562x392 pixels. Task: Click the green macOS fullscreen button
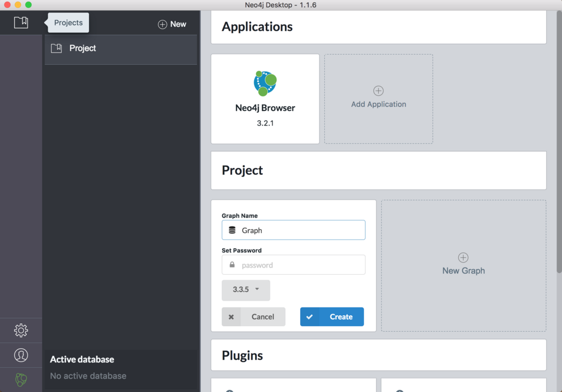29,4
